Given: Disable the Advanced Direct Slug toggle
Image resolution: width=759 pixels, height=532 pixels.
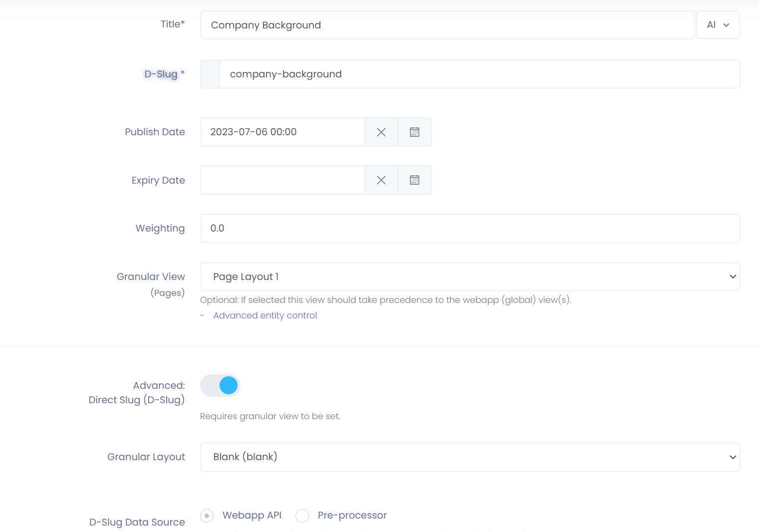Looking at the screenshot, I should [220, 385].
